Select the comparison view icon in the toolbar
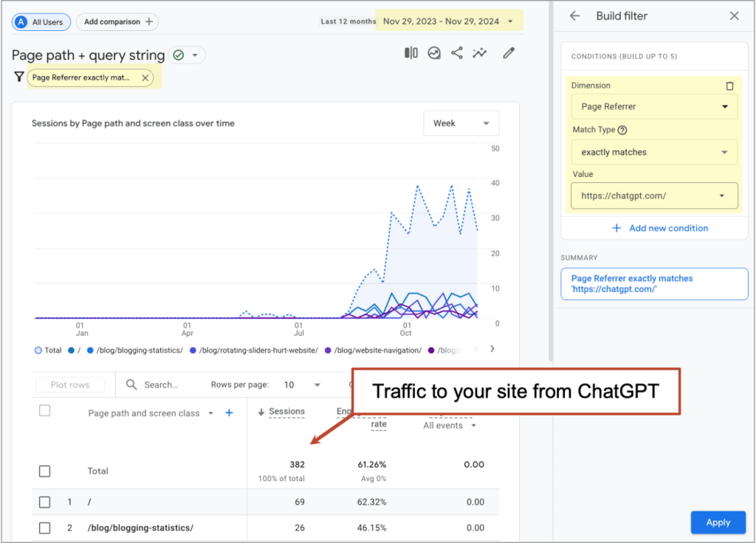The width and height of the screenshot is (756, 543). tap(410, 52)
